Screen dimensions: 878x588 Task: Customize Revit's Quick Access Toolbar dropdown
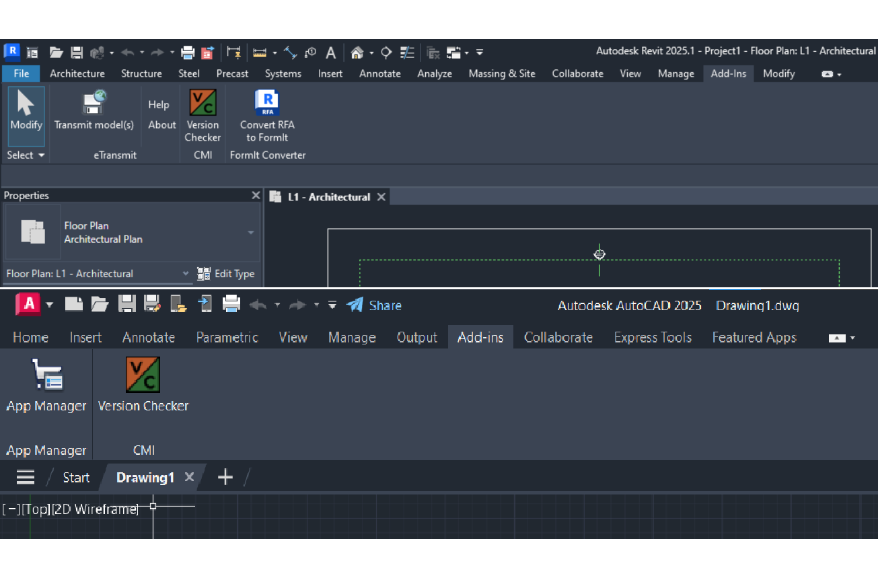480,52
